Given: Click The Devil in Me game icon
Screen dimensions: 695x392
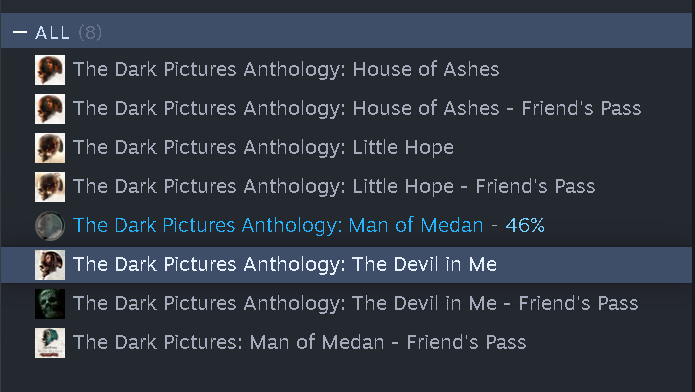Looking at the screenshot, I should pos(50,265).
